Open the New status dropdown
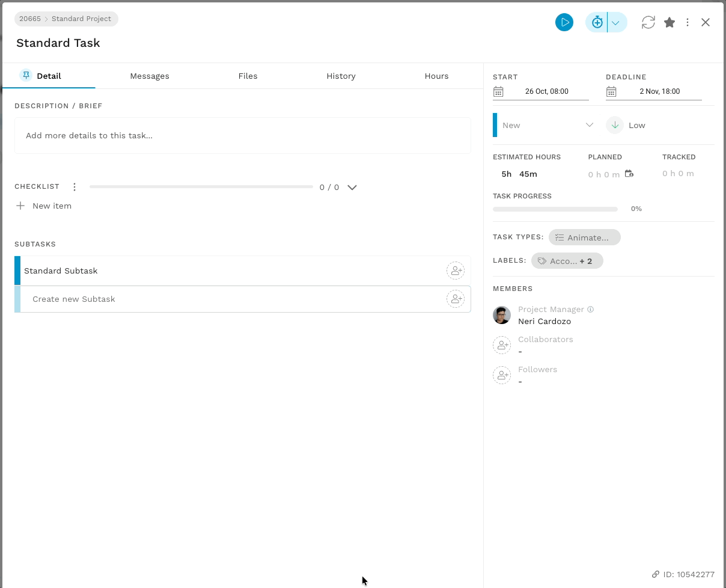Viewport: 726px width, 588px height. click(x=544, y=125)
